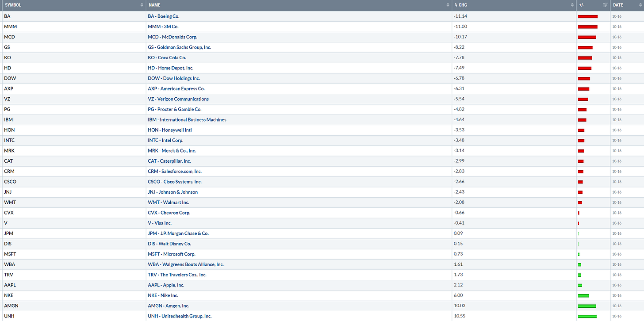This screenshot has width=644, height=321.
Task: Open GS - Goldman Sachs Group link
Action: 179,47
